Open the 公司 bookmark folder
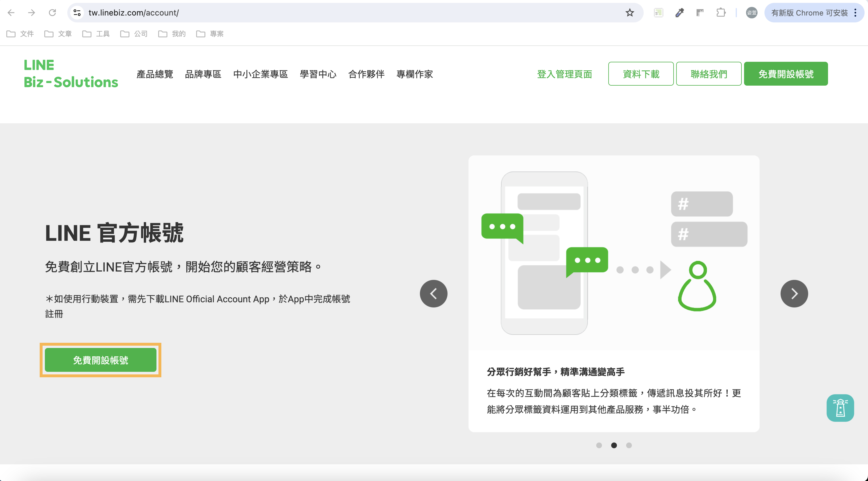868x481 pixels. click(134, 34)
